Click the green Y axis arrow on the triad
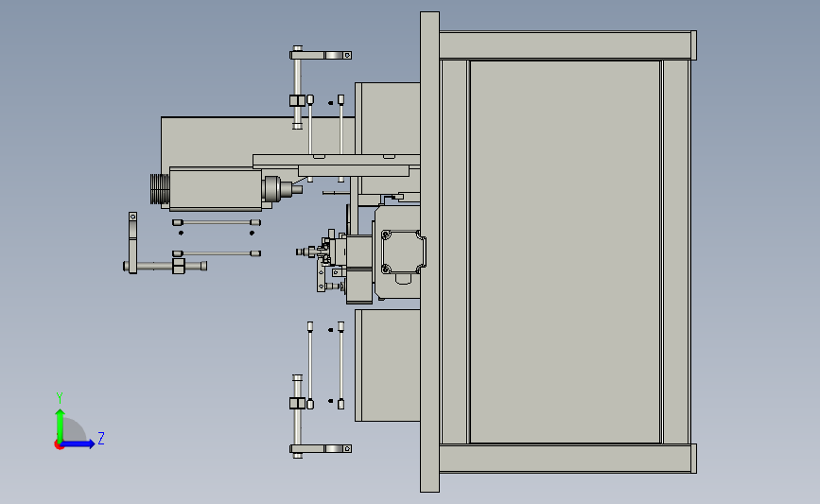 coord(61,425)
